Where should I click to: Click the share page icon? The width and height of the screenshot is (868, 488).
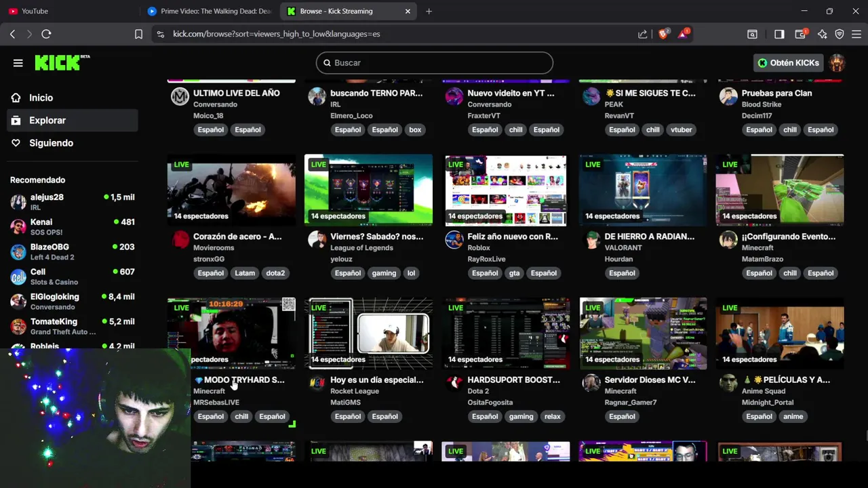pos(642,34)
